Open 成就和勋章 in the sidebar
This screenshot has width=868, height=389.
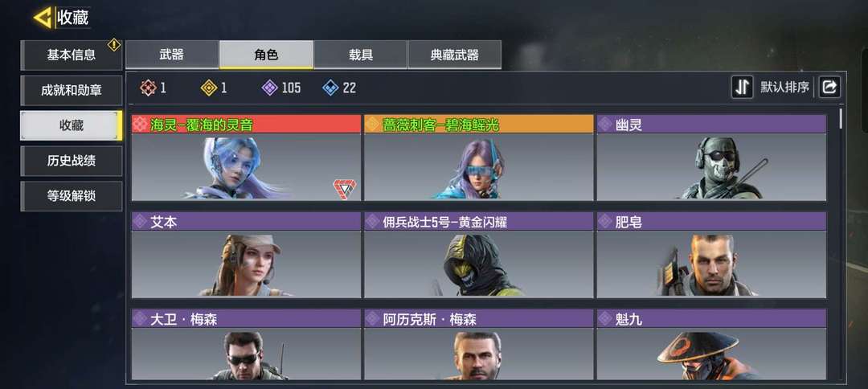point(72,90)
